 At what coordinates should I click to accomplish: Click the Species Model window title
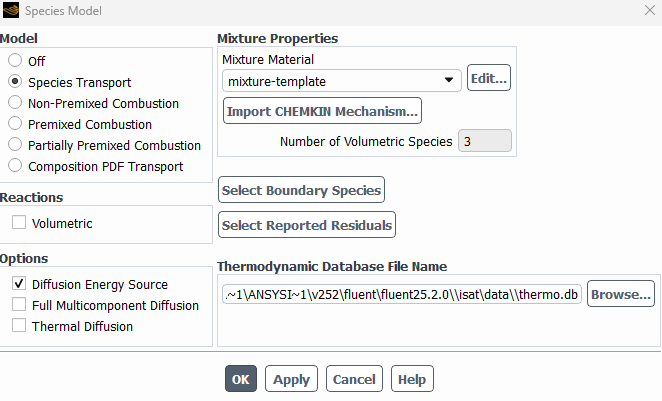point(63,11)
